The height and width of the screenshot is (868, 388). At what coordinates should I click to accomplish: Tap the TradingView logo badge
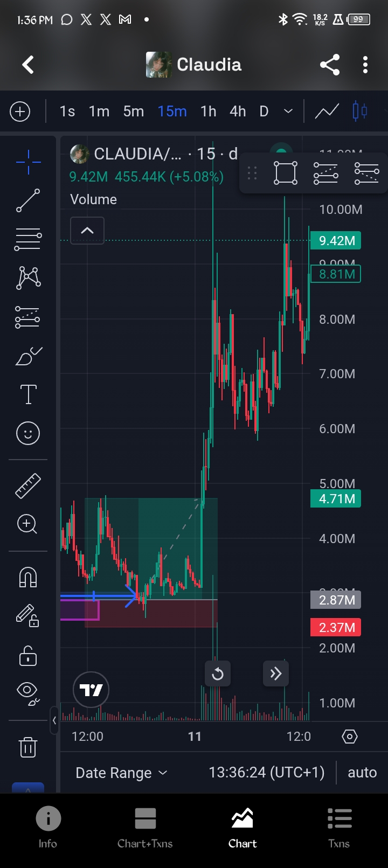91,690
